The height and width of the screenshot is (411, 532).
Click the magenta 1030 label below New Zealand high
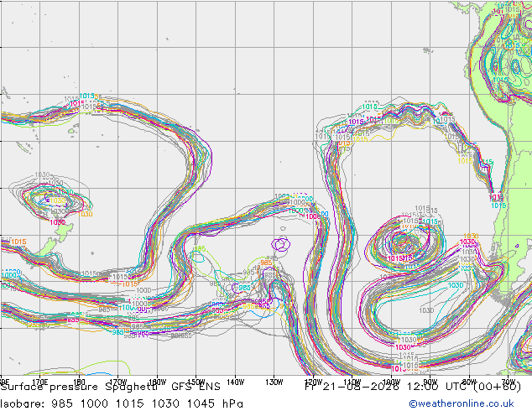[x=58, y=222]
